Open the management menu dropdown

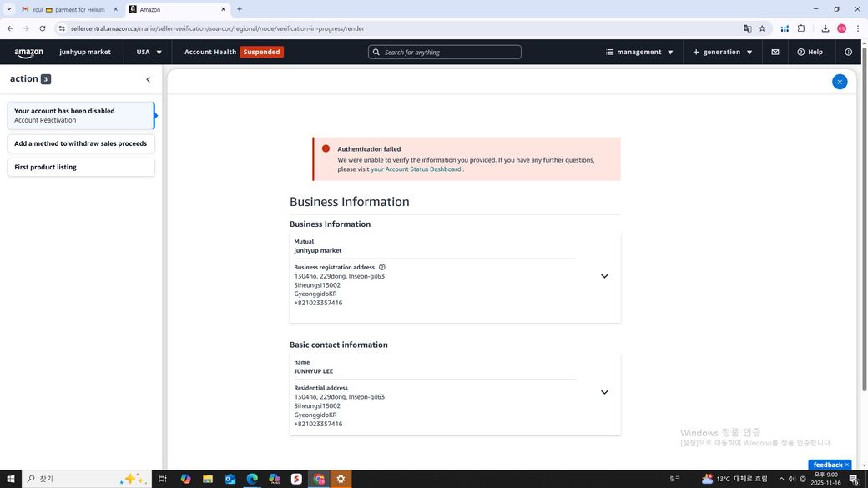point(639,52)
